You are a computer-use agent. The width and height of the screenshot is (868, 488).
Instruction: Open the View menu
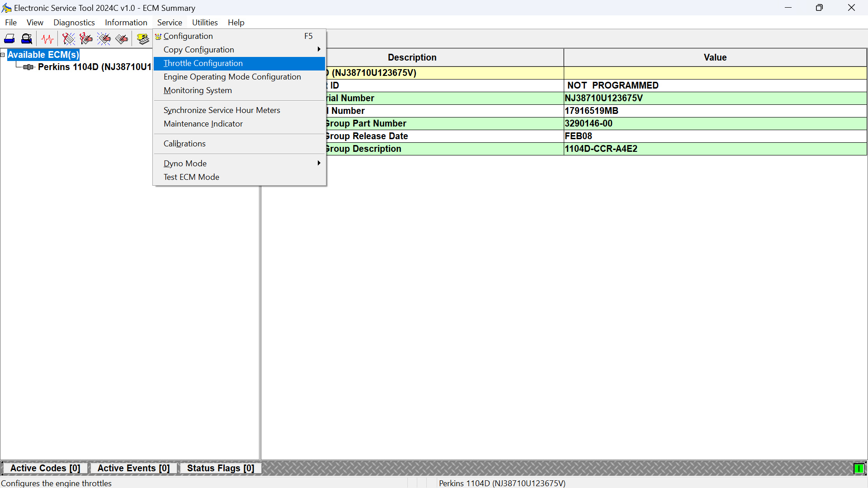tap(35, 23)
